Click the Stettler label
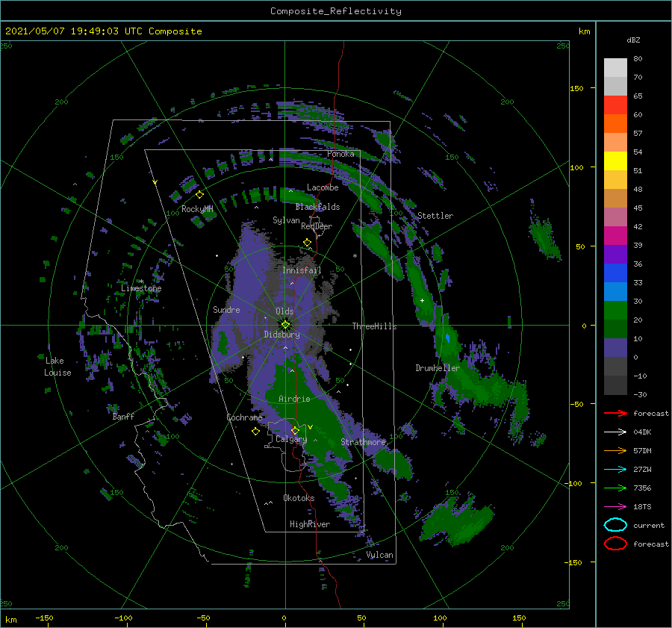Screen dimensions: 672x628 pyautogui.click(x=435, y=216)
